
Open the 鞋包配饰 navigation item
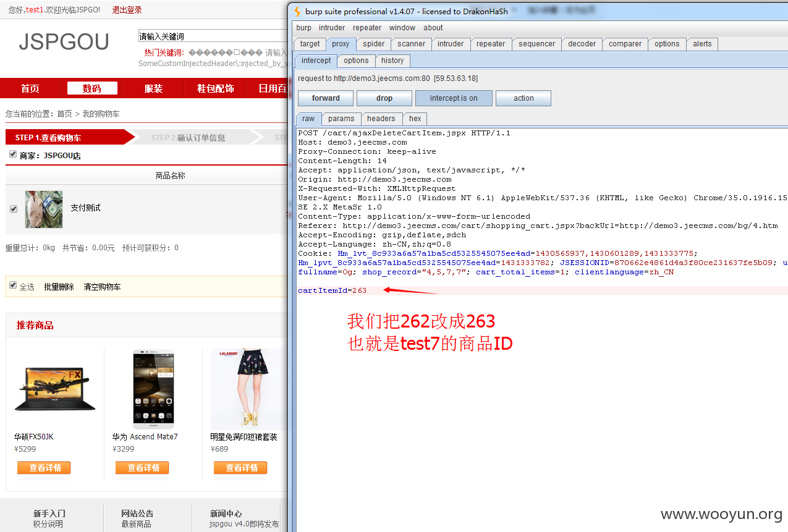click(216, 88)
